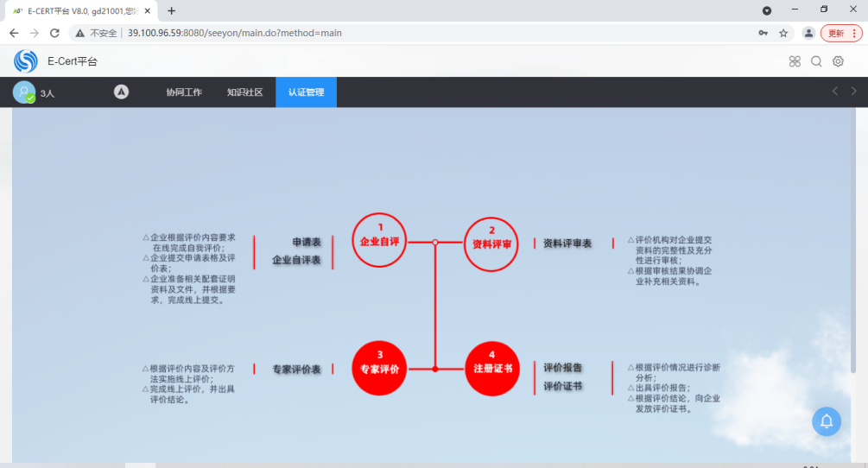Click the not secure warning icon
Viewport: 868px width, 468px height.
click(x=80, y=33)
